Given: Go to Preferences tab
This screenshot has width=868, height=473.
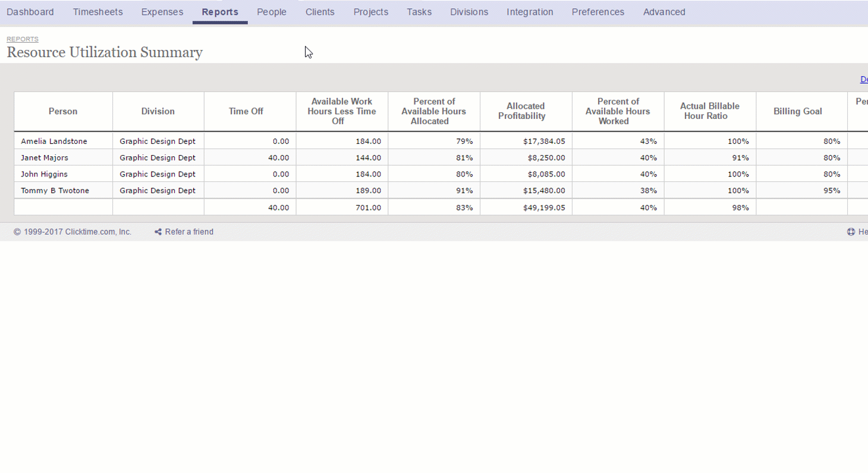Looking at the screenshot, I should coord(598,12).
